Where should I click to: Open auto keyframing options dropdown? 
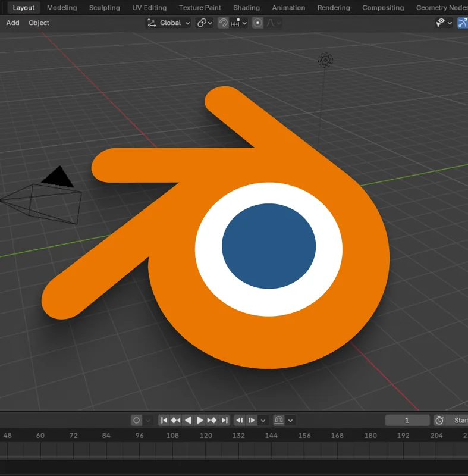[147, 421]
